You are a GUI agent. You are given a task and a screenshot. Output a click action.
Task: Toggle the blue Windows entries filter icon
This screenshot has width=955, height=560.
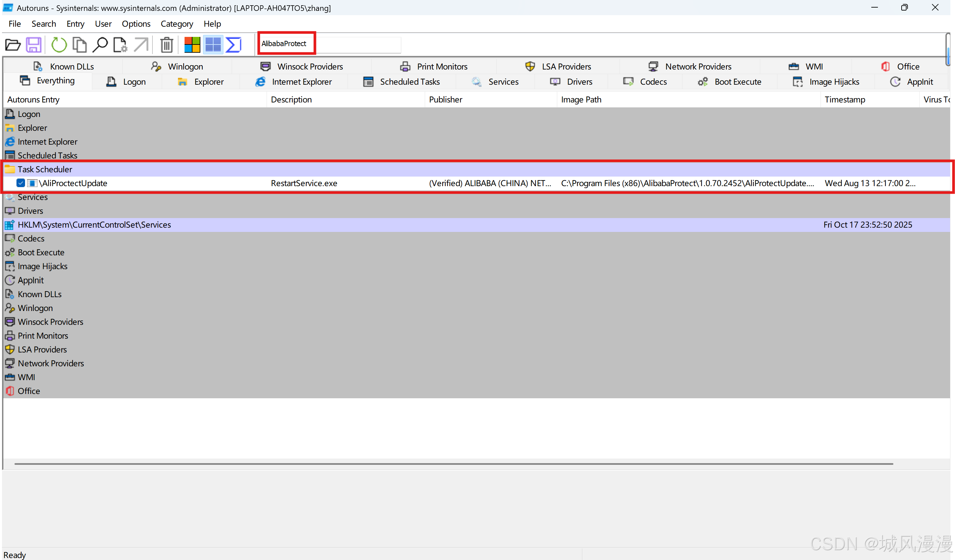(x=213, y=45)
